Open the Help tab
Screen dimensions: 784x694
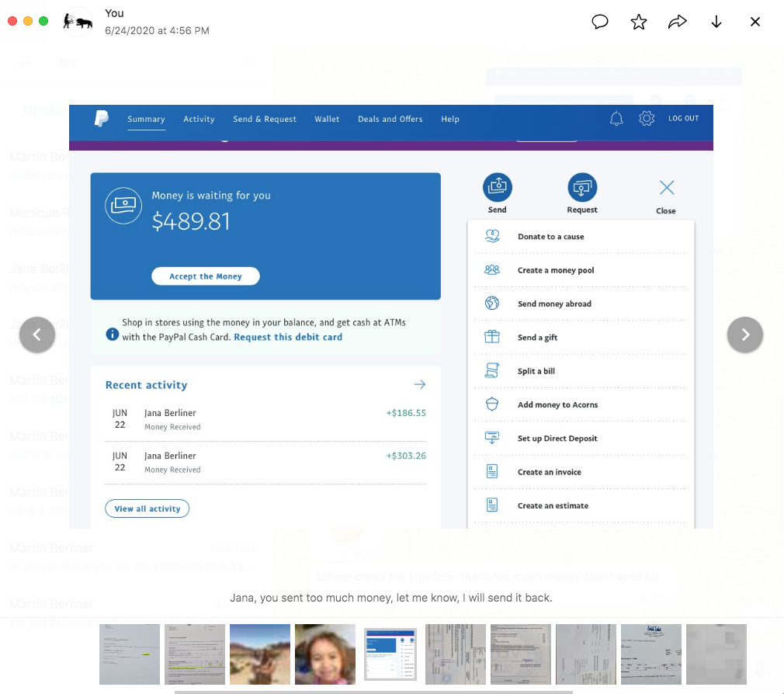tap(450, 119)
